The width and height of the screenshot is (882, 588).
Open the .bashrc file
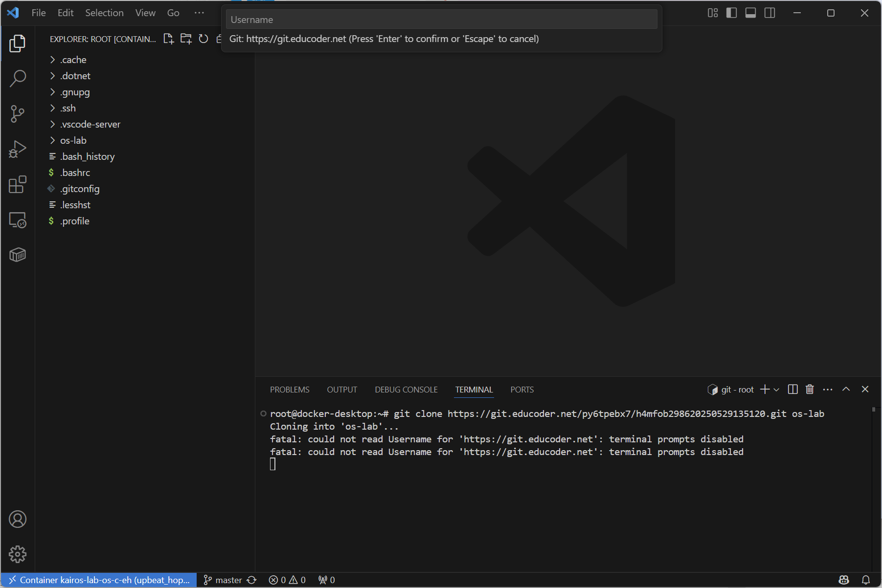145,173
